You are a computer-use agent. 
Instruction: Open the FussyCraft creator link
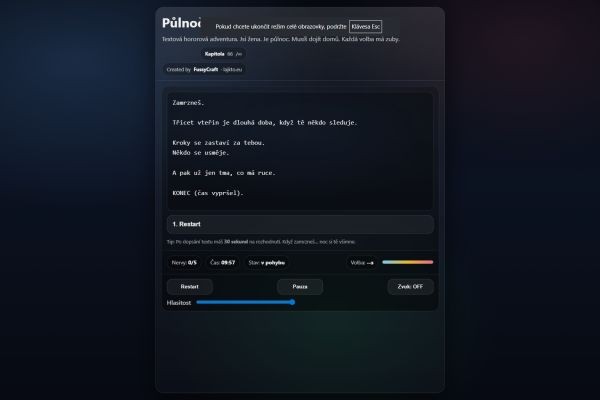click(205, 70)
